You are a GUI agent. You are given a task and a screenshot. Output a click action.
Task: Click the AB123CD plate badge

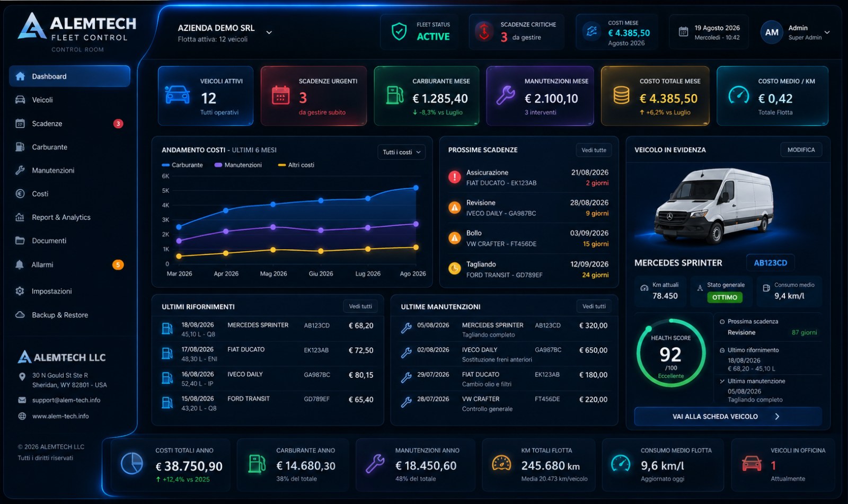tap(770, 263)
